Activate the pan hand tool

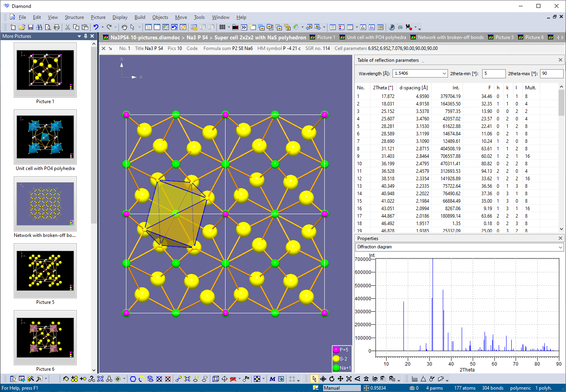click(125, 27)
